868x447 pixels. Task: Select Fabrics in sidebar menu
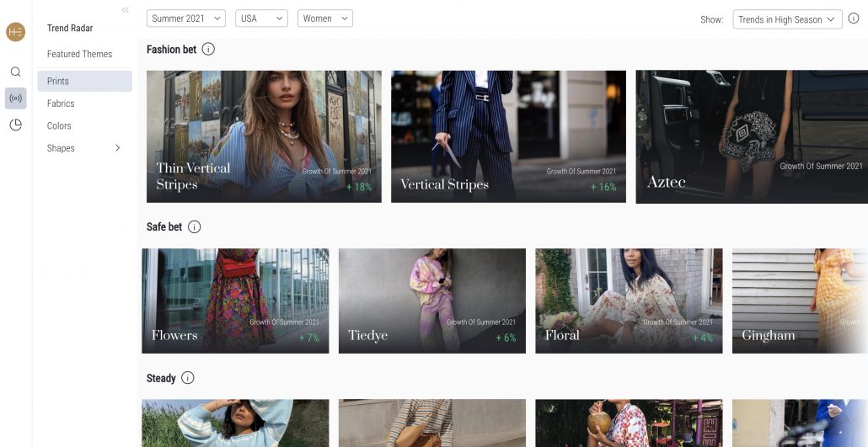point(61,104)
